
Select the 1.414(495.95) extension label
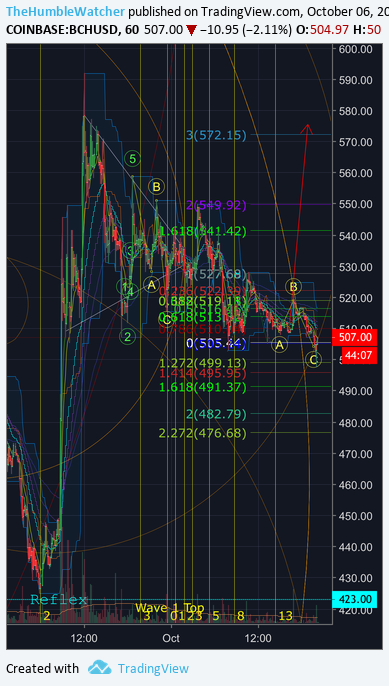click(203, 373)
